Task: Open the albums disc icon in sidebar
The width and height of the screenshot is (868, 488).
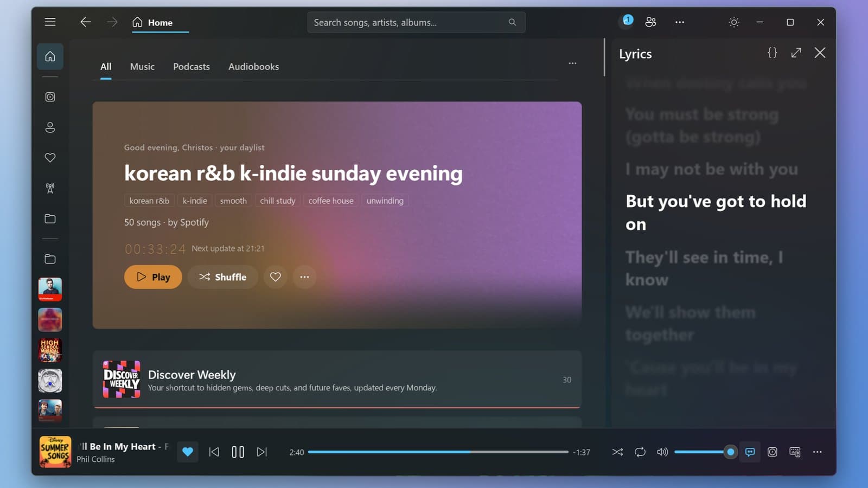Action: pos(50,97)
